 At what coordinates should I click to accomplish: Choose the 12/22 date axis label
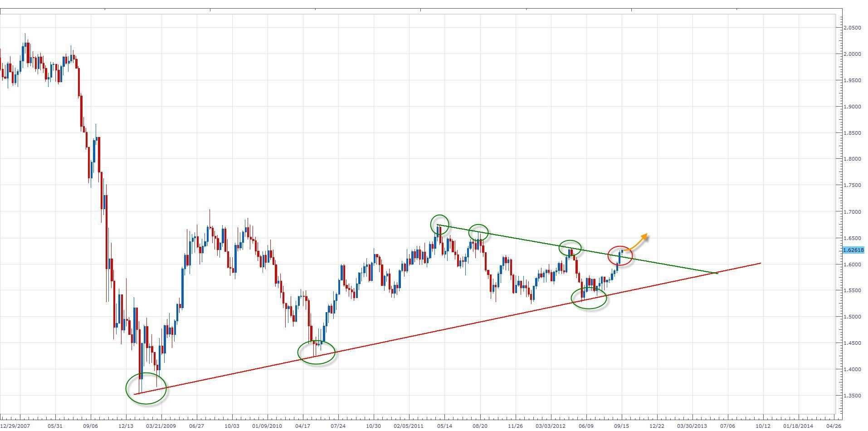[x=657, y=426]
